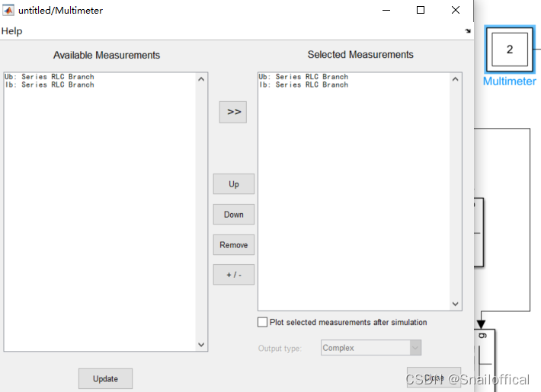Viewport: 541px width, 392px height.
Task: Enable Plot selected measurements after simulation
Action: click(262, 322)
